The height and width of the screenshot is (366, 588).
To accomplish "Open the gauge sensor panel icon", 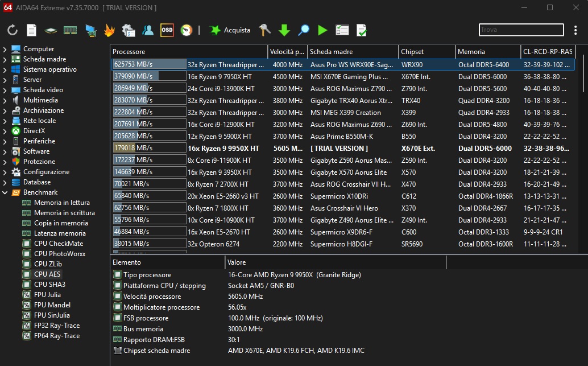I will coord(187,30).
